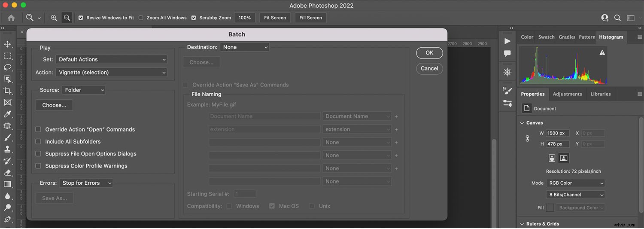Screen dimensions: 644x229
Task: Switch to the Adjustments tab
Action: (567, 94)
